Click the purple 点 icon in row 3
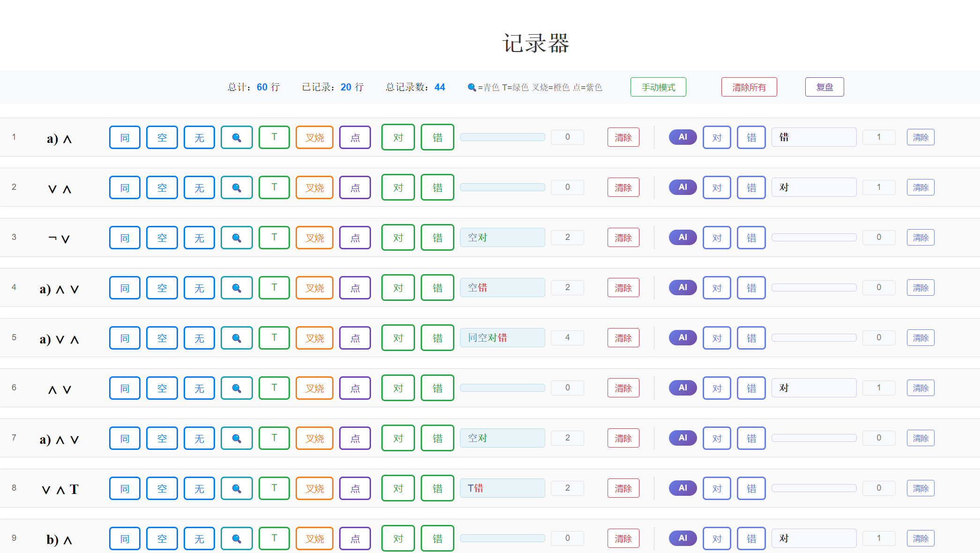Screen dimensions: 980x553 (355, 238)
